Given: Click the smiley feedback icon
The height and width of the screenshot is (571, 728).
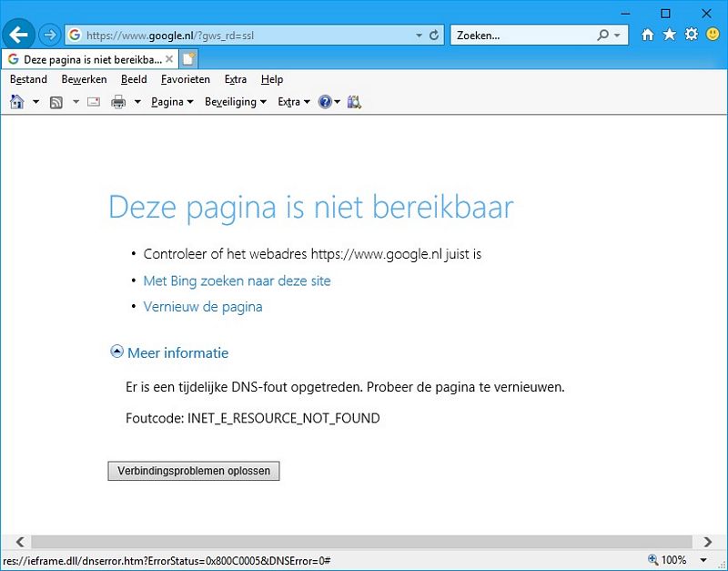Looking at the screenshot, I should 713,34.
